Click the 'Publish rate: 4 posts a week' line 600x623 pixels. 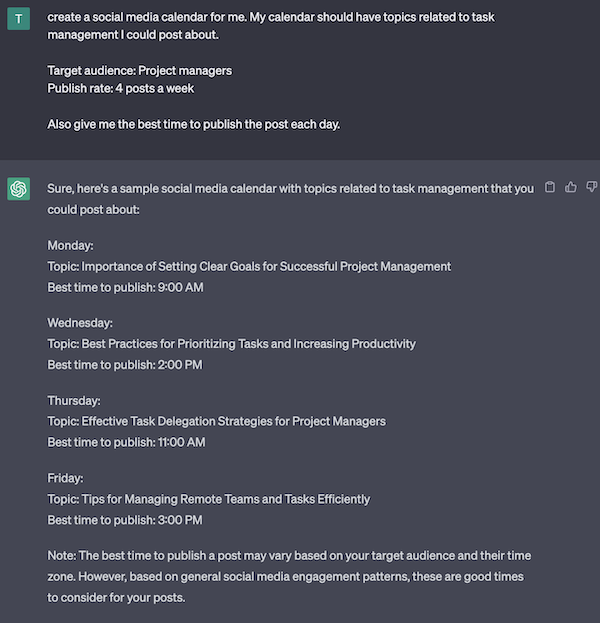point(121,89)
